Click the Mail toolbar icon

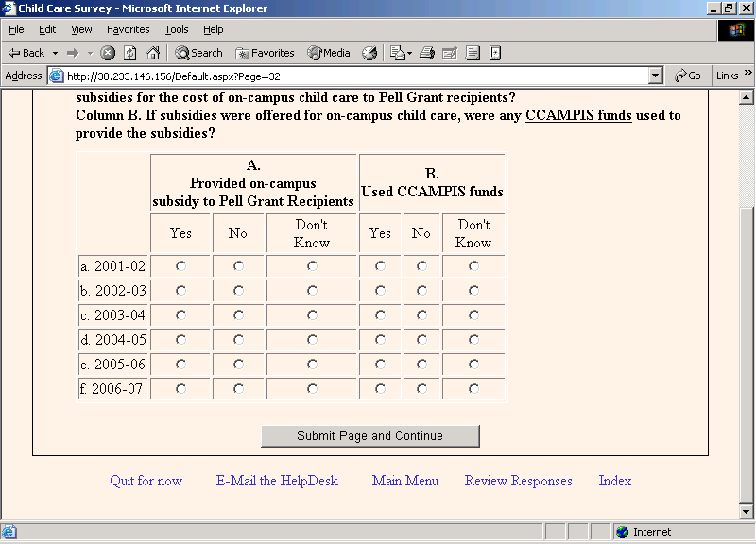click(397, 53)
